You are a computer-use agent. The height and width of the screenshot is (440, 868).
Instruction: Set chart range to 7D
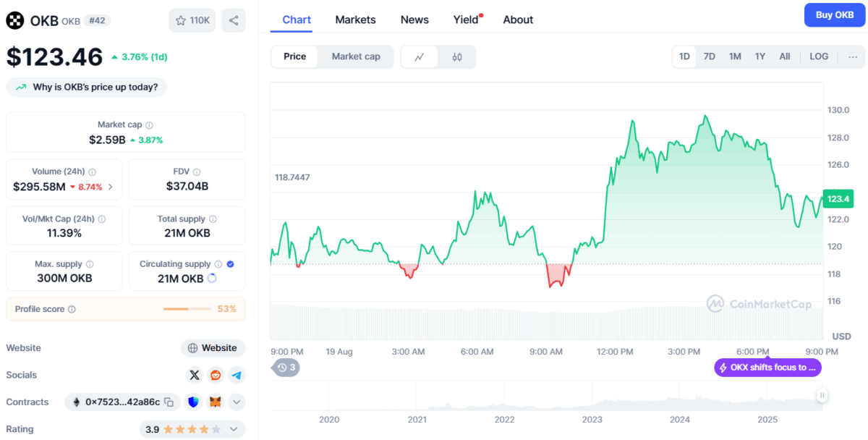tap(710, 56)
